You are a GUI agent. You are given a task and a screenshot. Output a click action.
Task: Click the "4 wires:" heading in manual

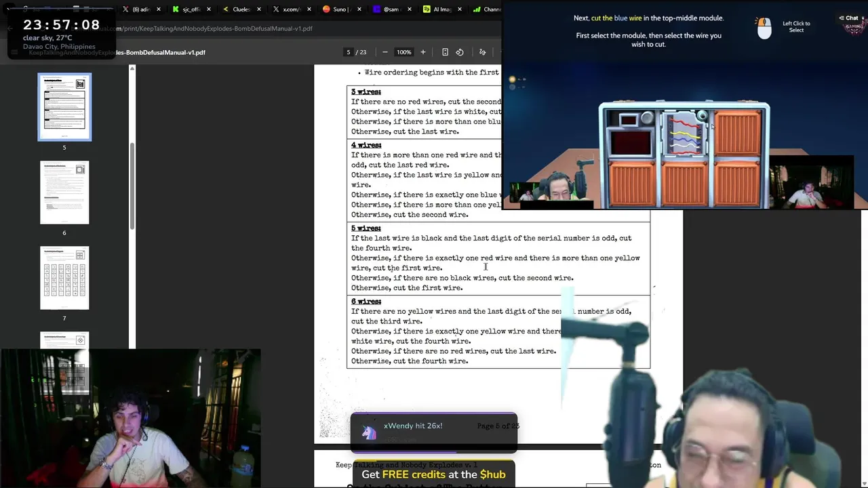[366, 145]
